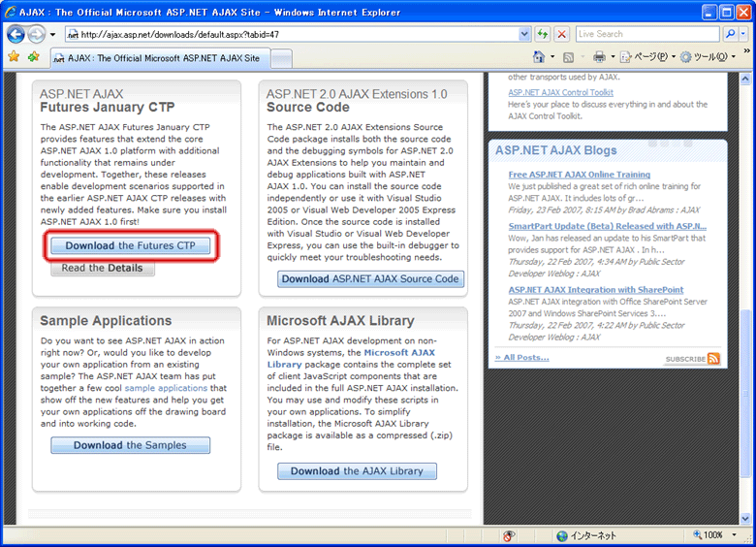This screenshot has width=756, height=547.
Task: Open Free ASP.NET AJAX Online Training post
Action: click(x=579, y=175)
